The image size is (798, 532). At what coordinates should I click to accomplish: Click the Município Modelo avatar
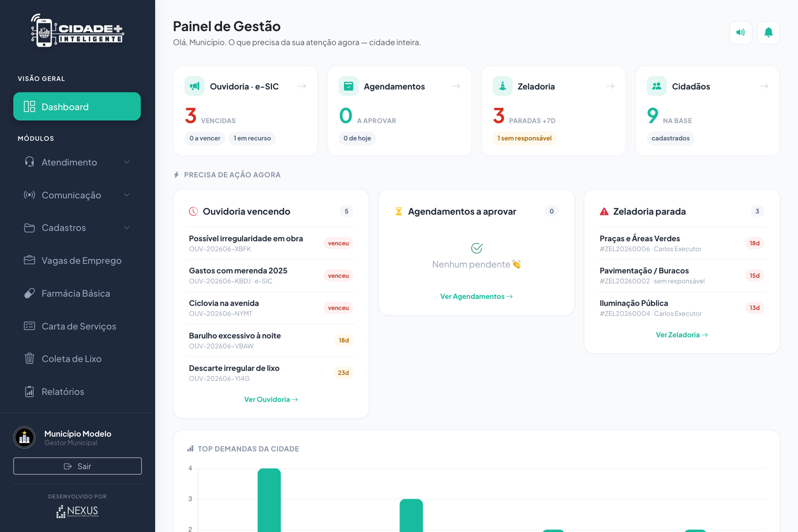click(x=24, y=438)
